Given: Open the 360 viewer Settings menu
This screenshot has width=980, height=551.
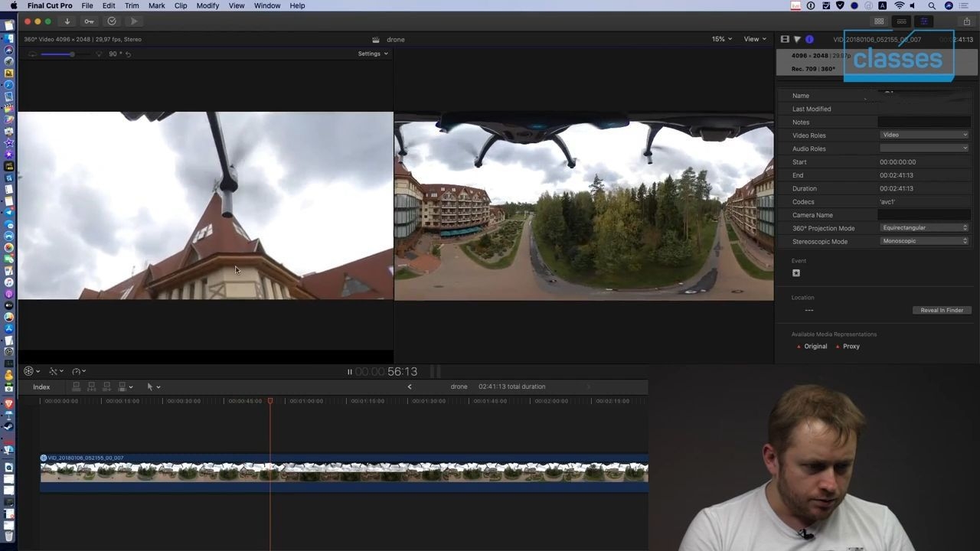Looking at the screenshot, I should click(373, 54).
